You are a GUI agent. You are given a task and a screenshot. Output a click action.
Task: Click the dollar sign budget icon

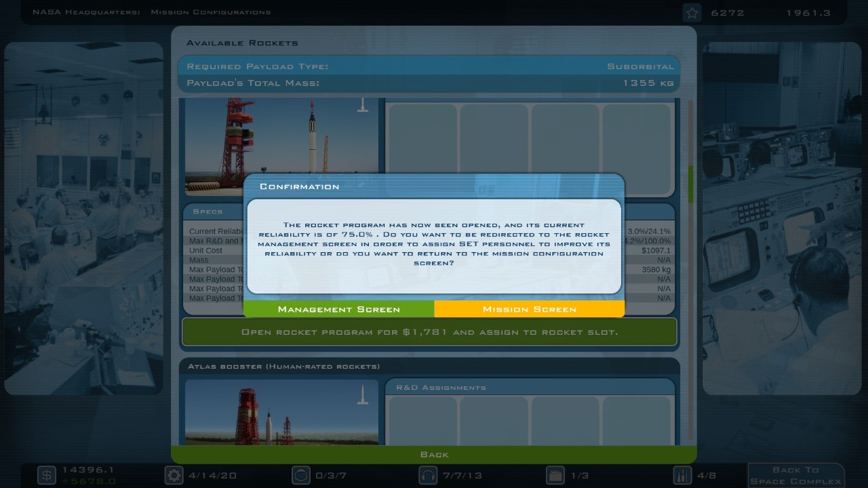pos(46,475)
